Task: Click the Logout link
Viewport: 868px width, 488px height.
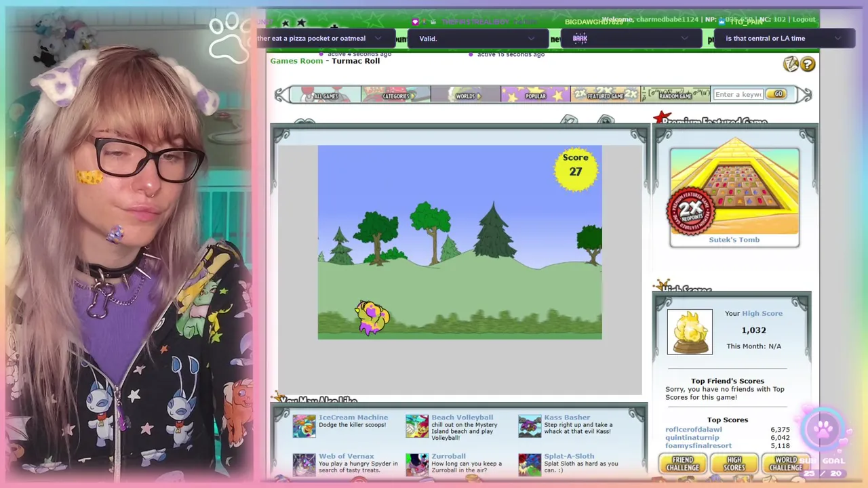Action: tap(804, 20)
